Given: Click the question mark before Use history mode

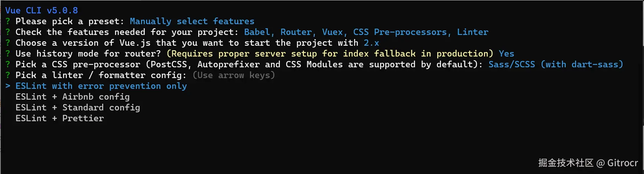Looking at the screenshot, I should click(8, 54).
